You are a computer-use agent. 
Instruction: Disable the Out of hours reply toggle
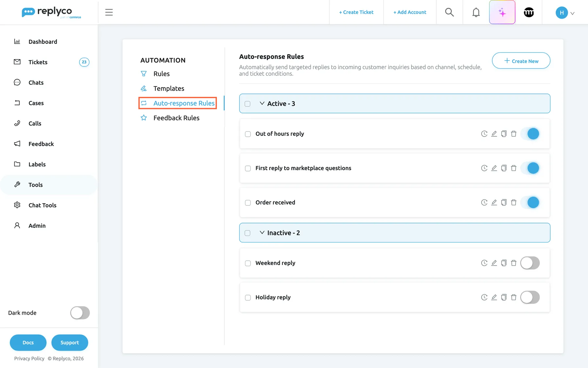pyautogui.click(x=530, y=134)
